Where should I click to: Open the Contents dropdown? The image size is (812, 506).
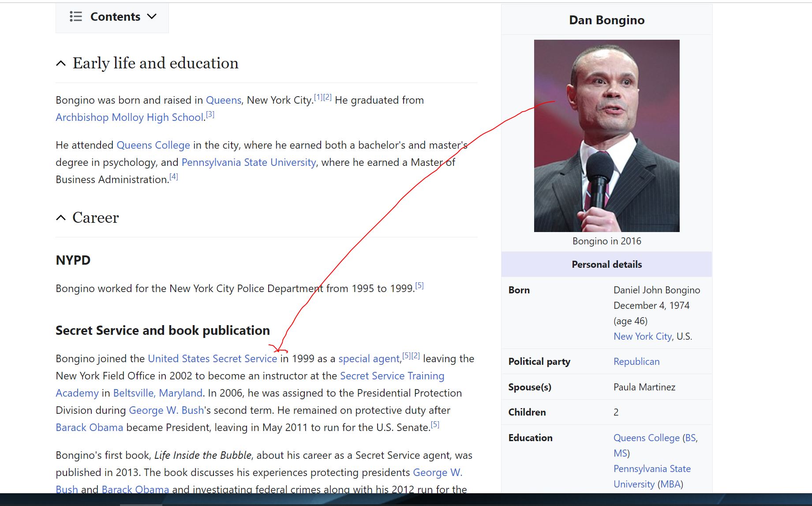click(x=112, y=17)
